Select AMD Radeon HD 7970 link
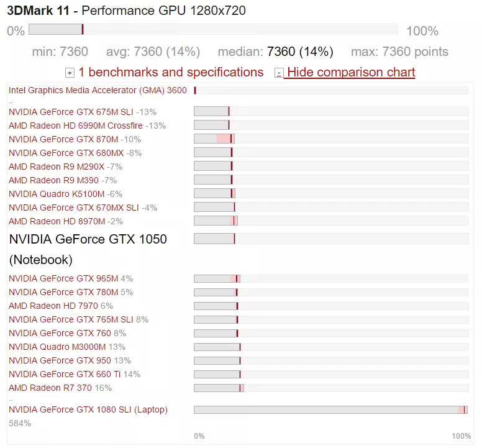 (53, 306)
